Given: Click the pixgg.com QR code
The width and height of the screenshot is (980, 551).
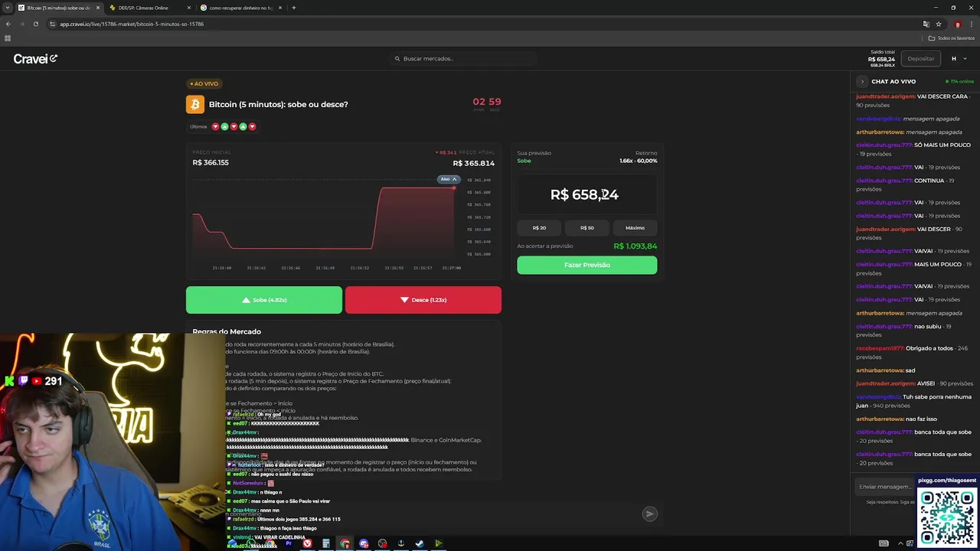Looking at the screenshot, I should pyautogui.click(x=947, y=517).
